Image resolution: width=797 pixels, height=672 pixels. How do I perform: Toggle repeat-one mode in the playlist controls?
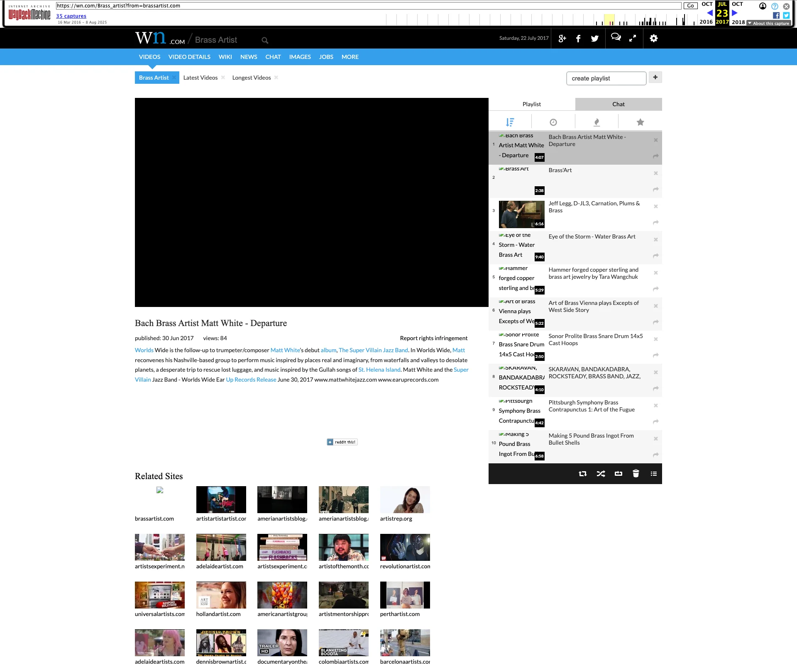[619, 473]
